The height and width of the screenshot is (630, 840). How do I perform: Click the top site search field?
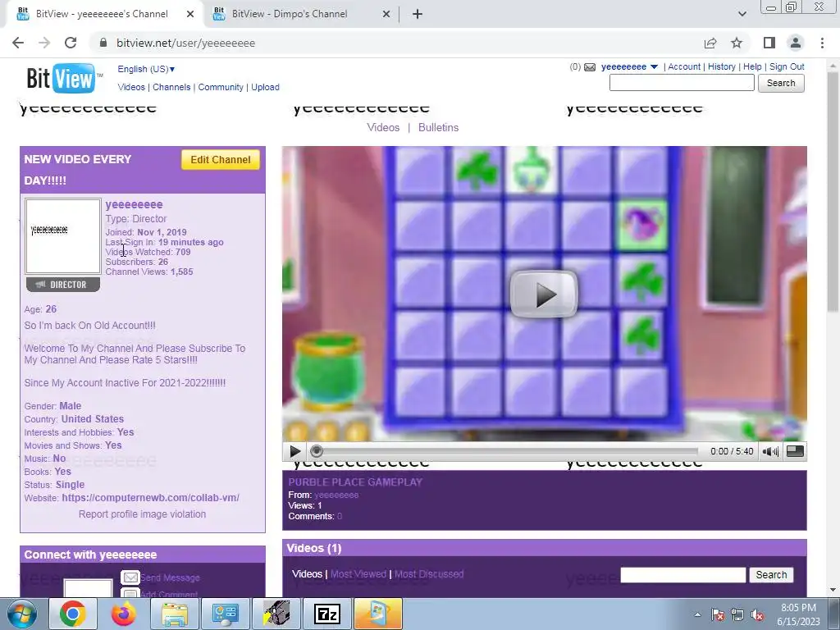(x=682, y=83)
